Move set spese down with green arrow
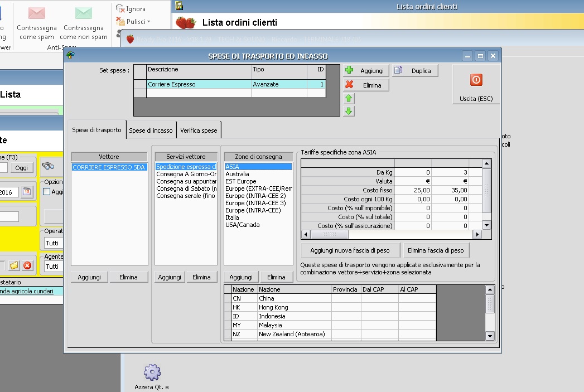This screenshot has height=392, width=584. tap(349, 111)
